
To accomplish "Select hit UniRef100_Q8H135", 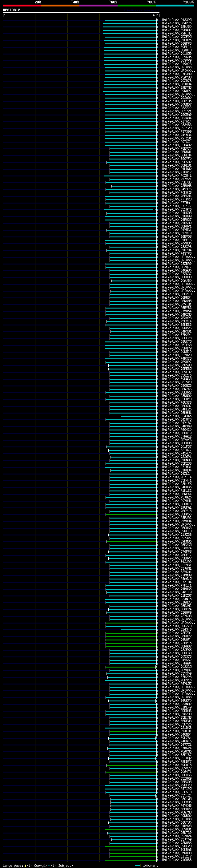I will (177, 101).
